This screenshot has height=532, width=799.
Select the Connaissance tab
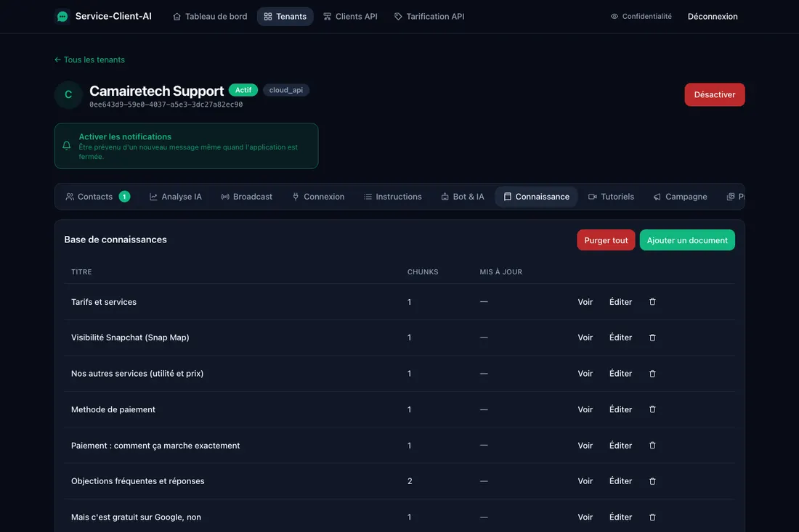coord(536,197)
